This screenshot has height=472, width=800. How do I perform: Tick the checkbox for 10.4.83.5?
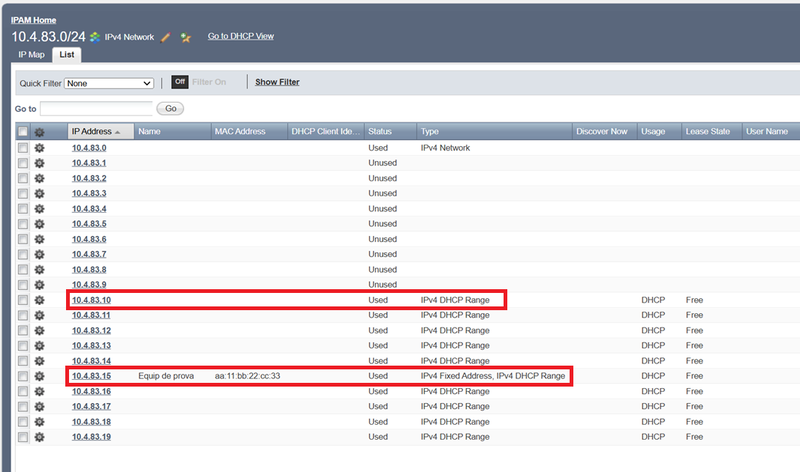click(x=22, y=224)
